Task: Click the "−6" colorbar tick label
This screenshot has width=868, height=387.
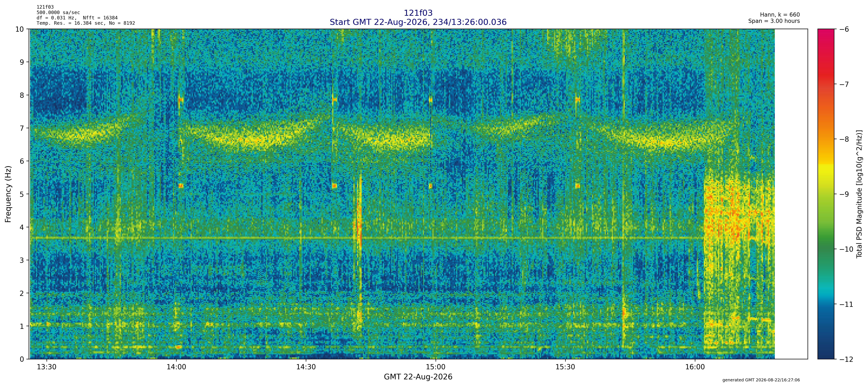Action: [x=844, y=29]
